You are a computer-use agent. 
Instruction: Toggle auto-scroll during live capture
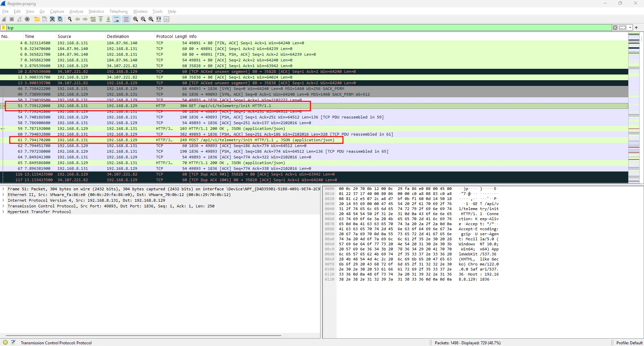pos(116,19)
